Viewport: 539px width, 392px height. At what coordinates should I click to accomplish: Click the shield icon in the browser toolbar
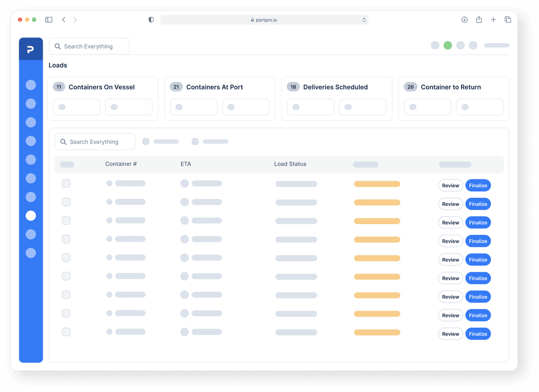[x=151, y=19]
